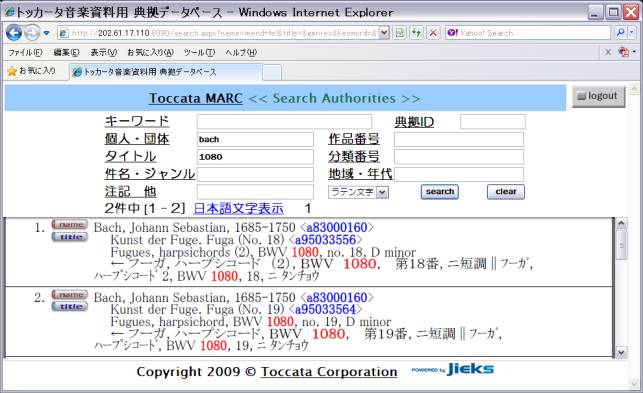Image resolution: width=643 pixels, height=393 pixels.
Task: Click results list scroll up arrow
Action: click(621, 224)
